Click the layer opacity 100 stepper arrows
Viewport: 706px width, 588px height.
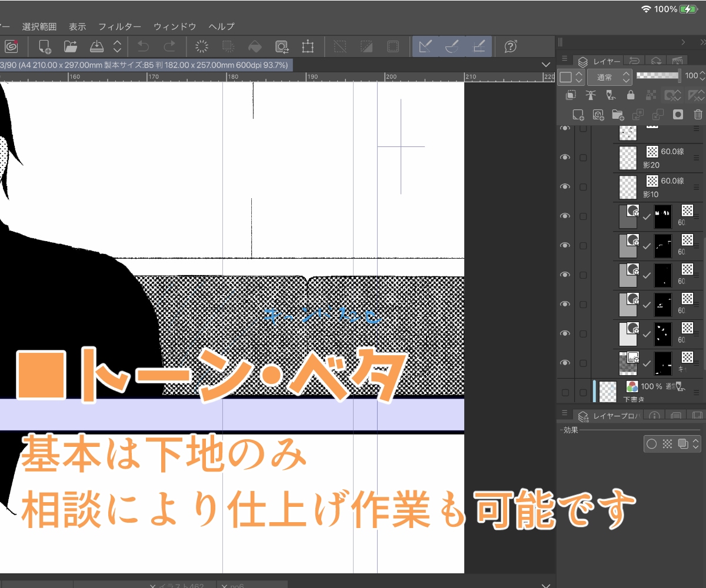(701, 75)
